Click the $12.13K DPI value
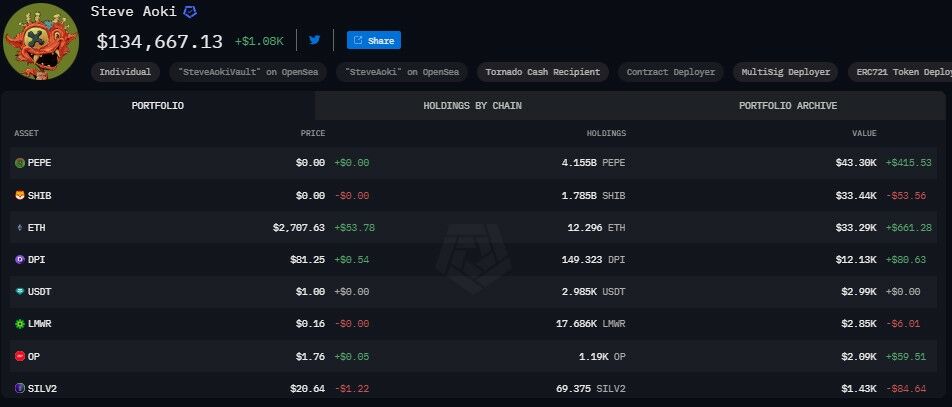The image size is (952, 407). click(855, 259)
